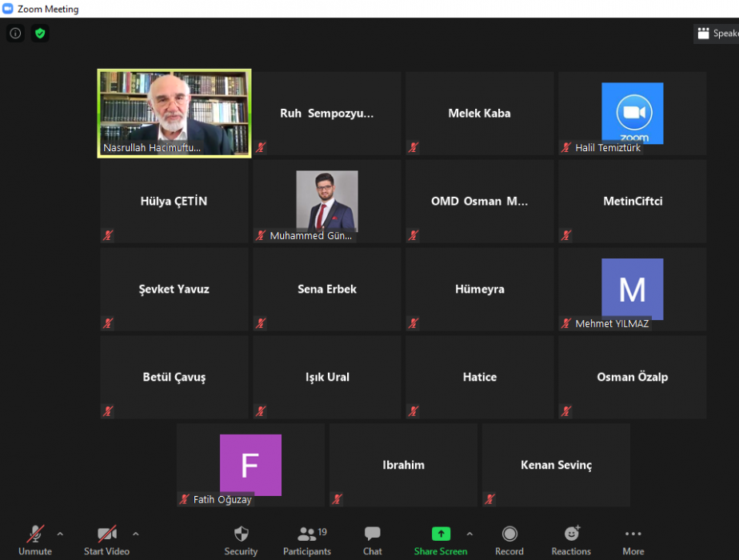
Task: Click the Halil Temiztürk name label
Action: [608, 147]
